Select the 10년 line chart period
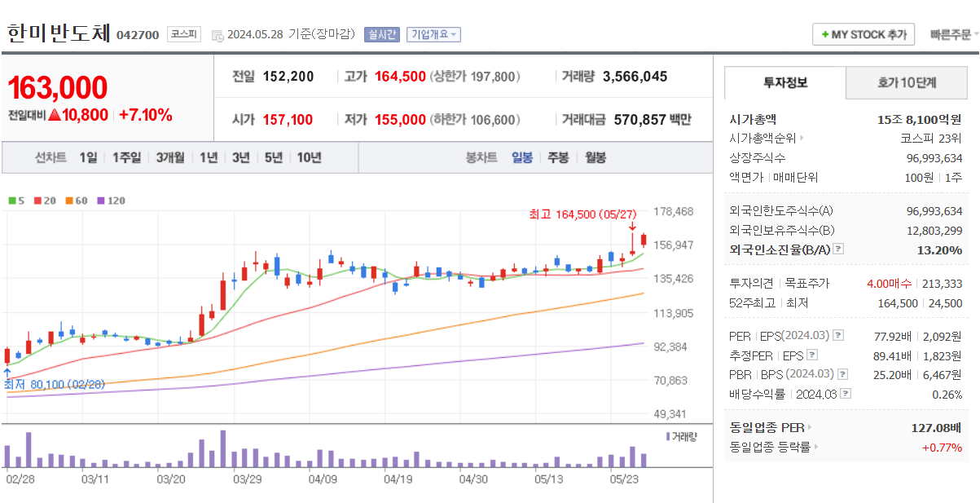Image resolution: width=980 pixels, height=503 pixels. pyautogui.click(x=309, y=158)
